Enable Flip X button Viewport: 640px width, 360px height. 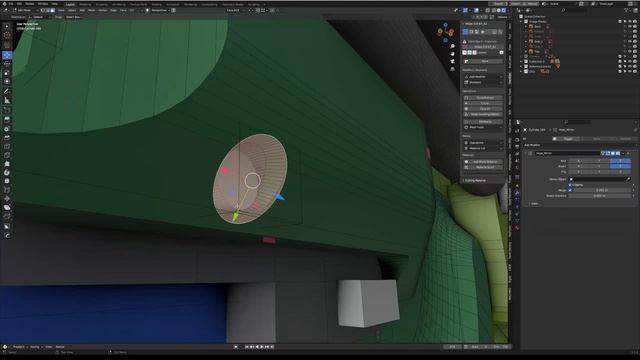pyautogui.click(x=578, y=172)
